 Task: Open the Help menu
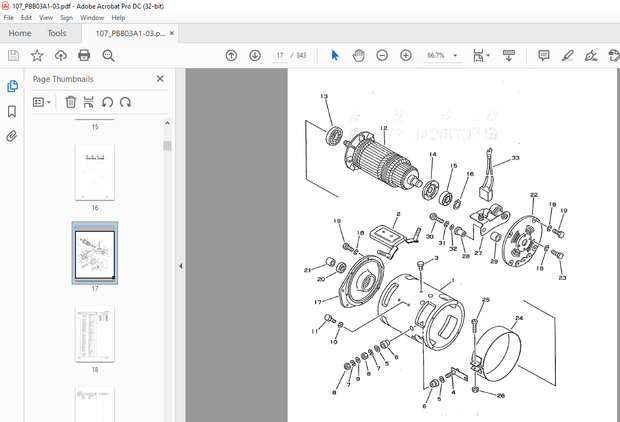coord(118,17)
